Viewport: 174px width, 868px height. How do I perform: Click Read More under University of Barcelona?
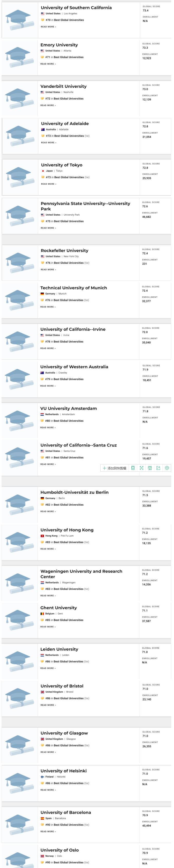pos(48,831)
